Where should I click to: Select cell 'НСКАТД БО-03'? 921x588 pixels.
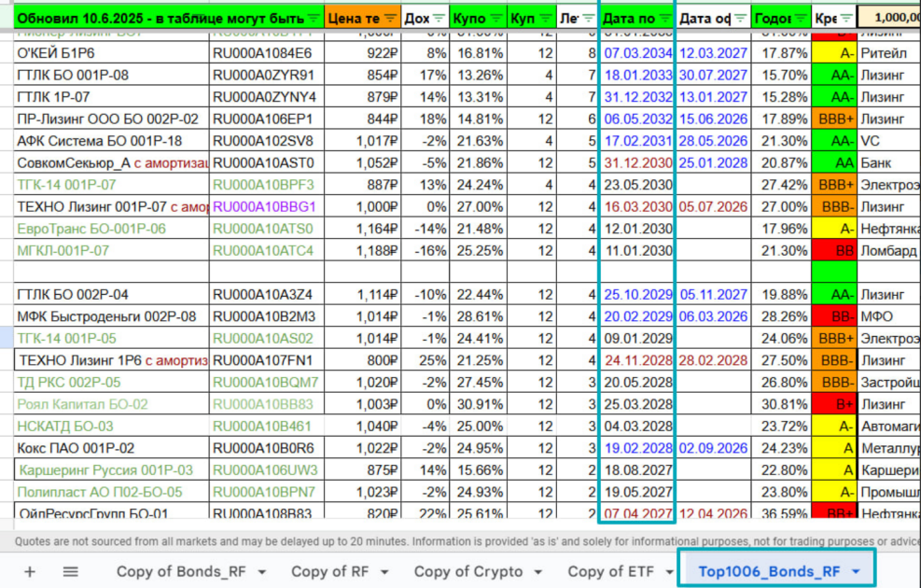tap(111, 426)
